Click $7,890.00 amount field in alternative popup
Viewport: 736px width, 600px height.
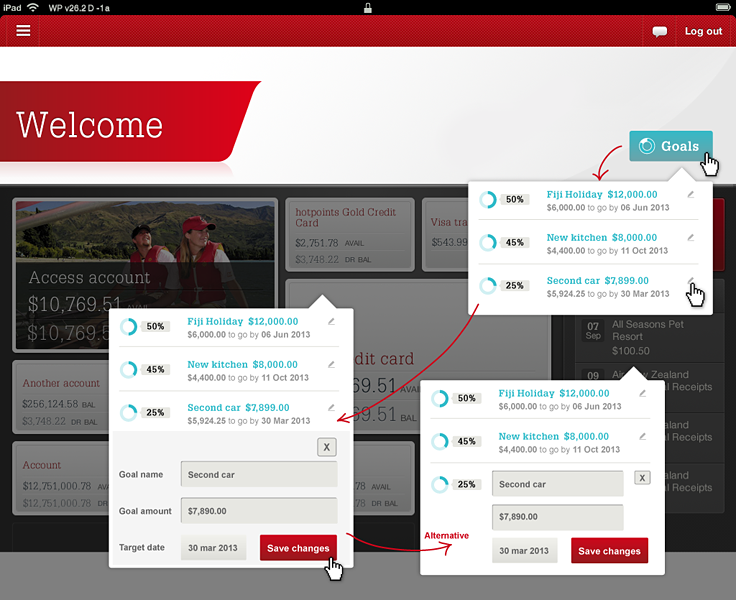[x=558, y=517]
